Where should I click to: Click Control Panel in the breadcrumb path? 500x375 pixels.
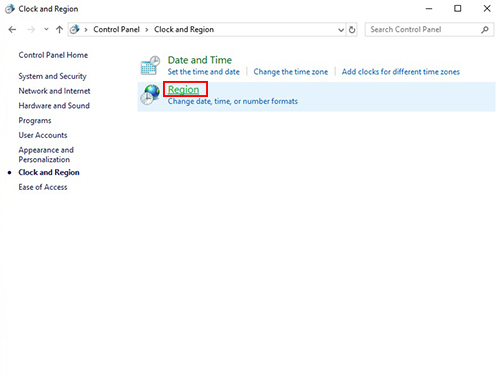pyautogui.click(x=116, y=29)
